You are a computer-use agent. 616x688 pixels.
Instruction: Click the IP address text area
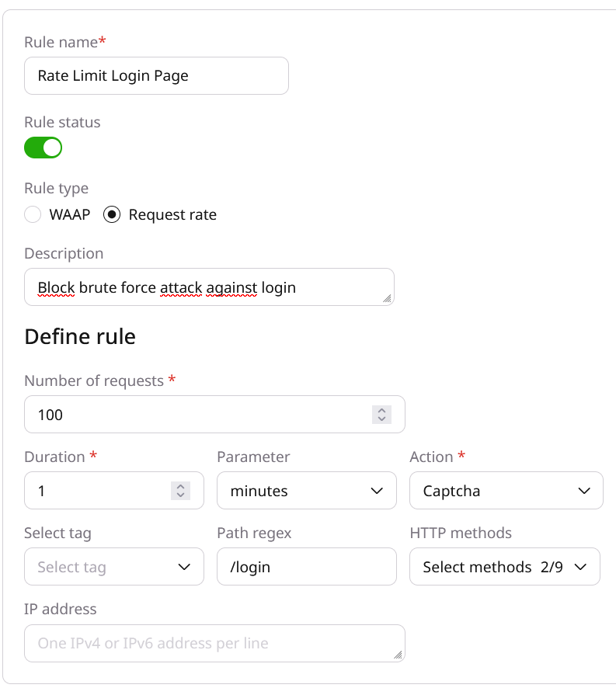[x=214, y=643]
